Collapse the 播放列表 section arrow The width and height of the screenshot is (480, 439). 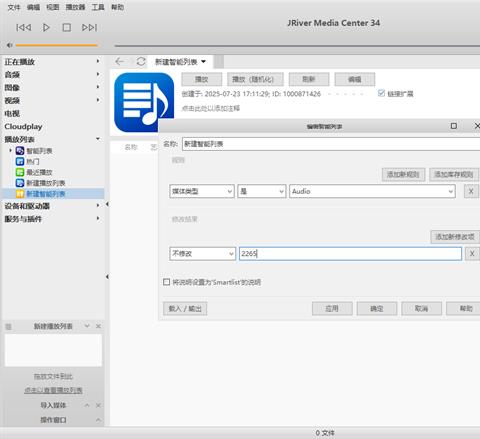click(x=98, y=138)
